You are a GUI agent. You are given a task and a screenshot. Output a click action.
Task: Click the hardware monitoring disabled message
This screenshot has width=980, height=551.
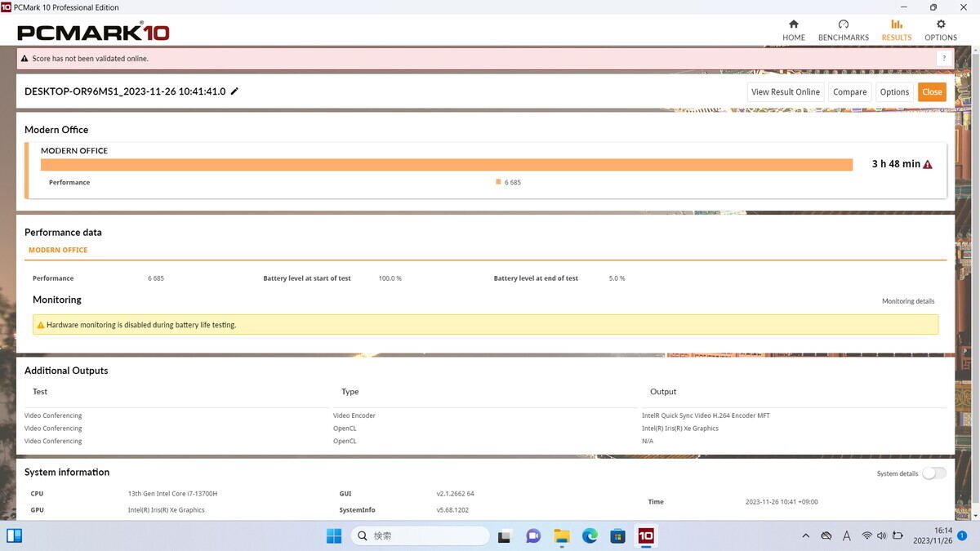pyautogui.click(x=141, y=325)
